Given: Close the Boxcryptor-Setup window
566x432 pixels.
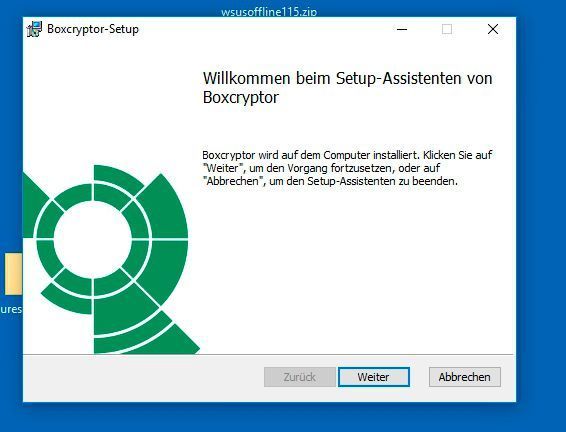Looking at the screenshot, I should pyautogui.click(x=493, y=29).
